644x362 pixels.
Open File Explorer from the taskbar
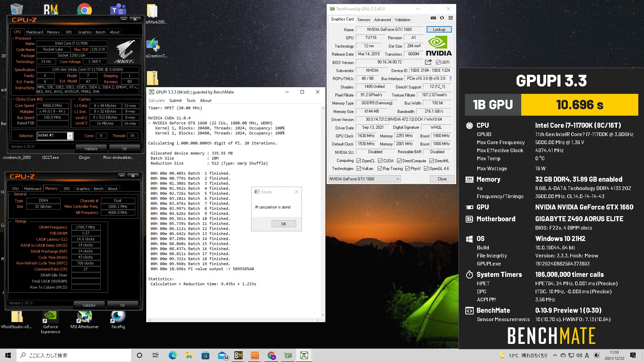tap(189, 355)
